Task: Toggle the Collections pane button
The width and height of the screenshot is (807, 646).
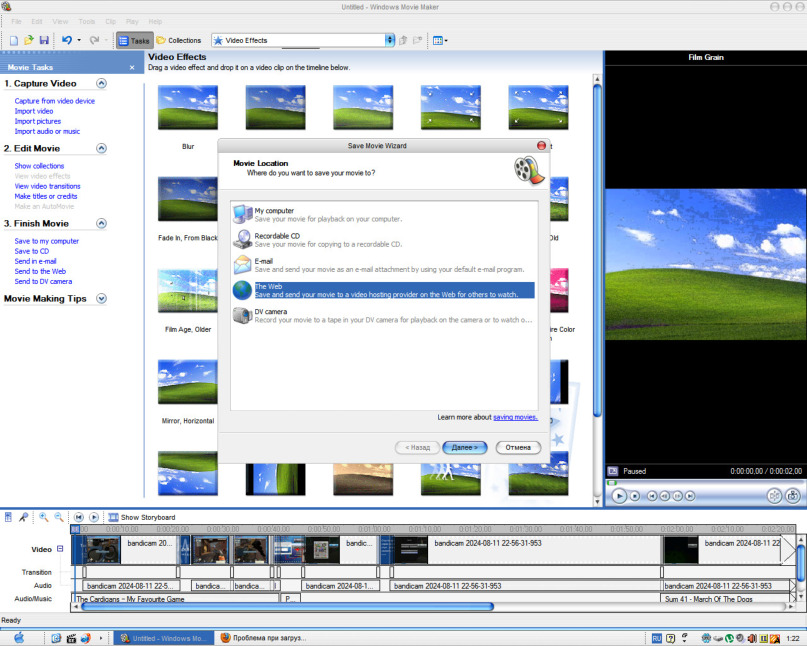Action: point(178,40)
